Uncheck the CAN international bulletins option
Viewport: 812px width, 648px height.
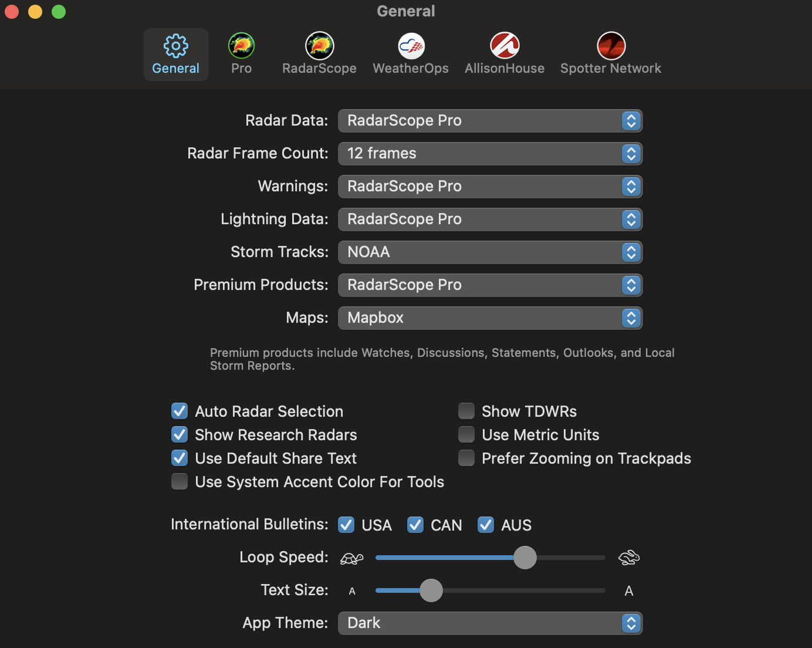click(415, 525)
